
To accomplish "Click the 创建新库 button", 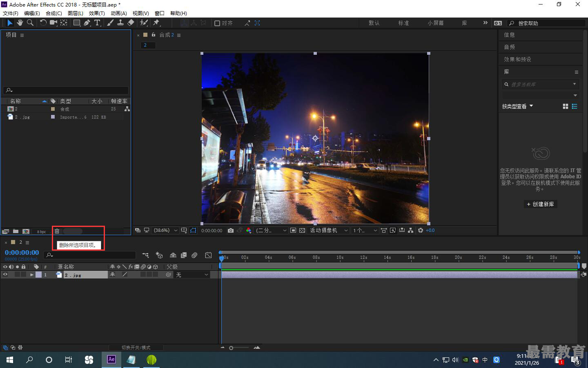I will pyautogui.click(x=540, y=204).
